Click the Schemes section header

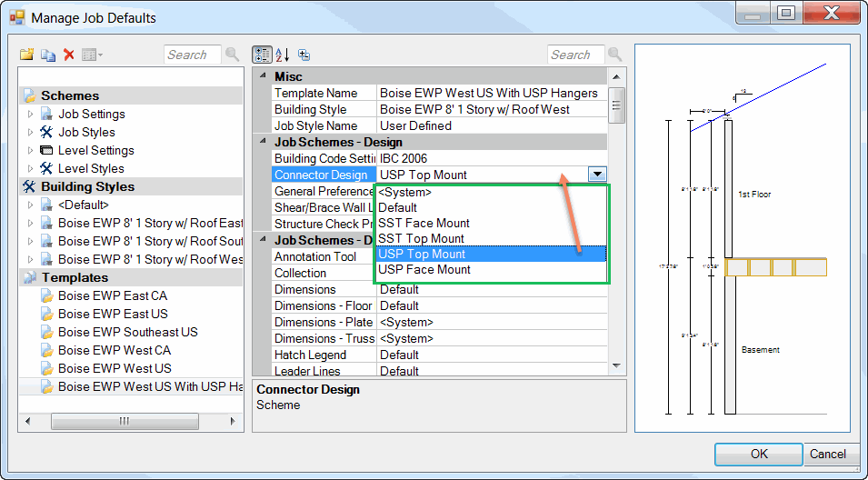pyautogui.click(x=131, y=95)
